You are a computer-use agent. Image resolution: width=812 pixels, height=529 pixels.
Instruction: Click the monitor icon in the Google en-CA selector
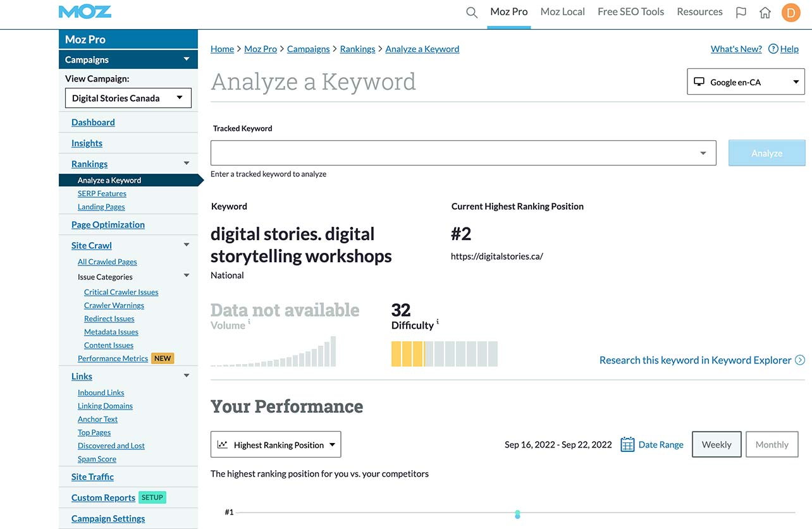[x=698, y=81]
